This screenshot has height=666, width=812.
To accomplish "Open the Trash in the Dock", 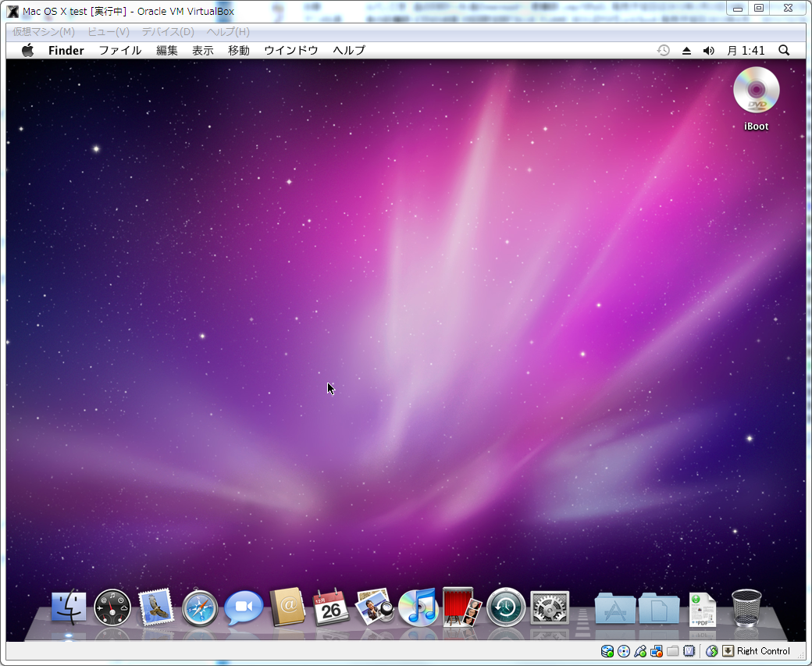I will [746, 608].
